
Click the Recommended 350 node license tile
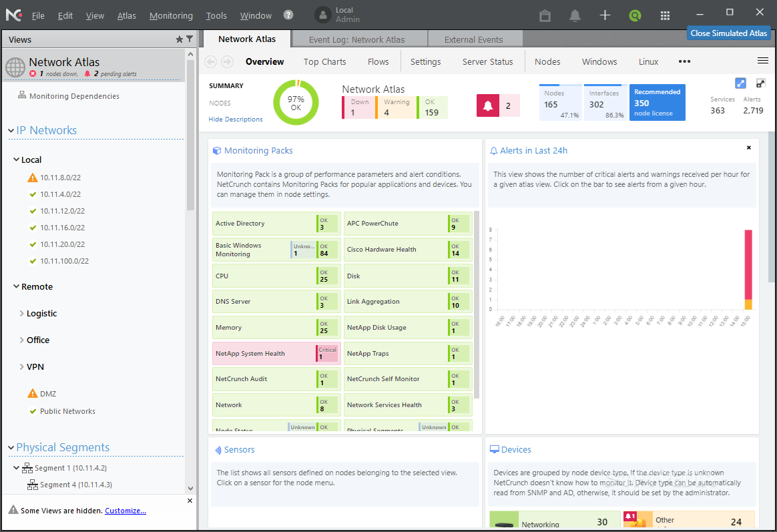click(x=657, y=103)
